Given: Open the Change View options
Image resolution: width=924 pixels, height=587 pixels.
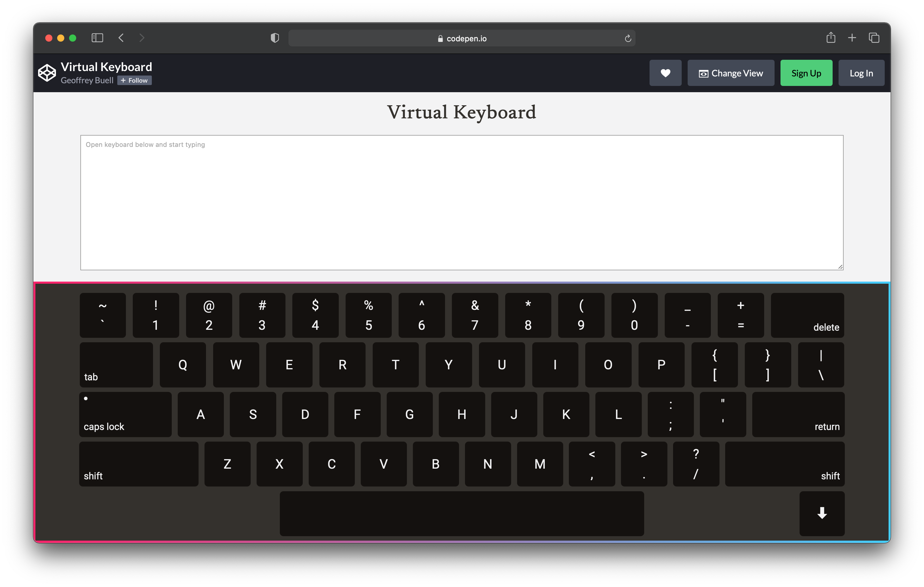Looking at the screenshot, I should click(x=731, y=73).
